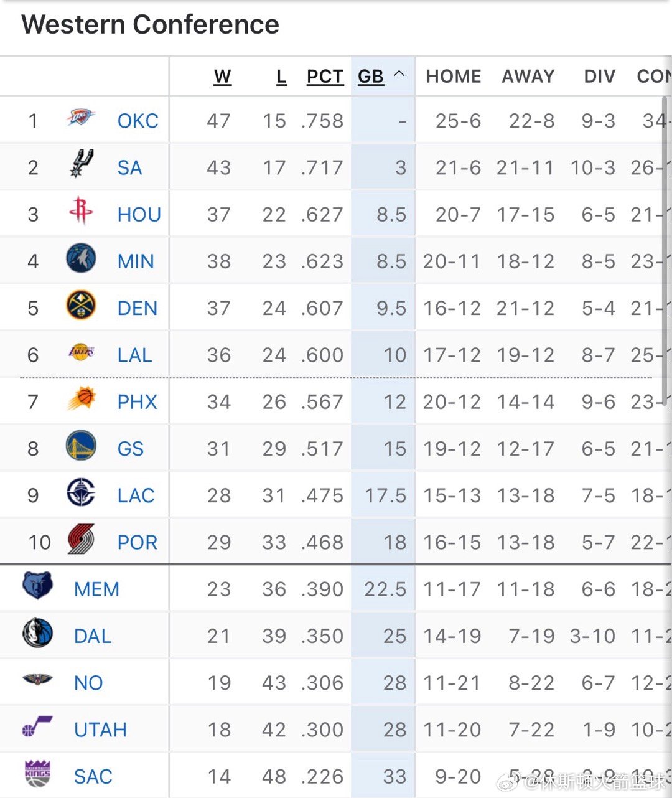Sort standings by PCT column
672x798 pixels.
point(325,77)
